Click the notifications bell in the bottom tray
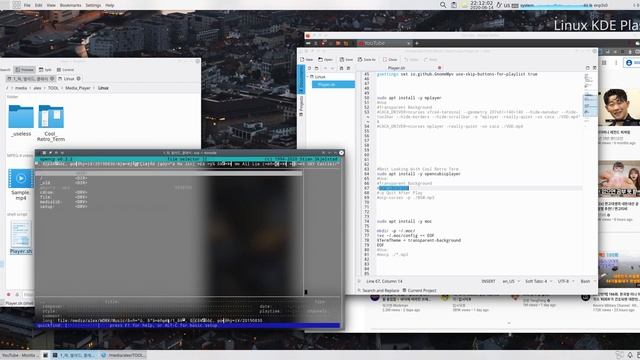Image resolution: width=640 pixels, height=360 pixels. [630, 355]
